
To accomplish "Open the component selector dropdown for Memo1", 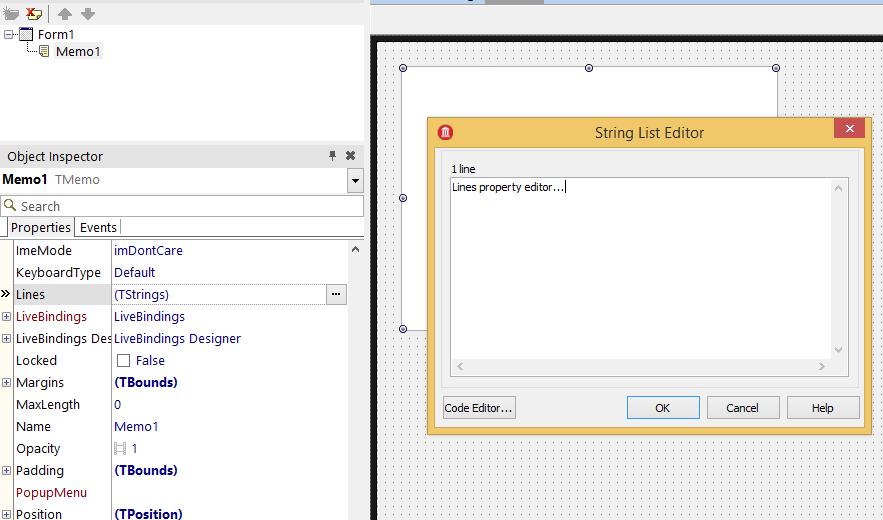I will tap(355, 181).
